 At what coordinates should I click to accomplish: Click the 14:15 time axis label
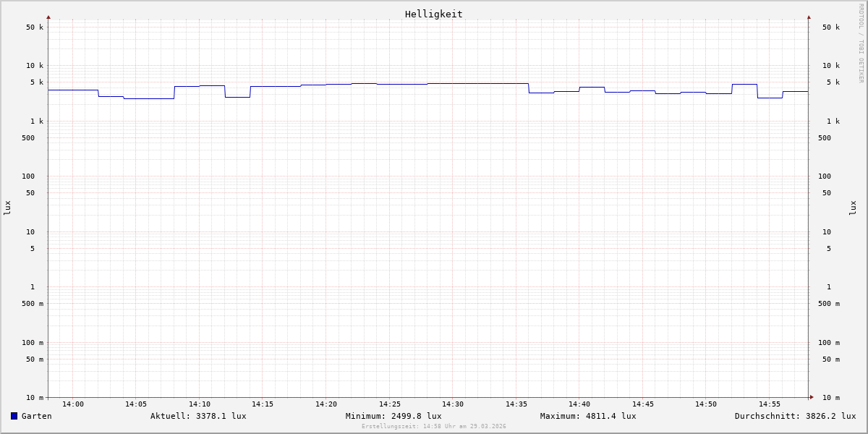(263, 404)
